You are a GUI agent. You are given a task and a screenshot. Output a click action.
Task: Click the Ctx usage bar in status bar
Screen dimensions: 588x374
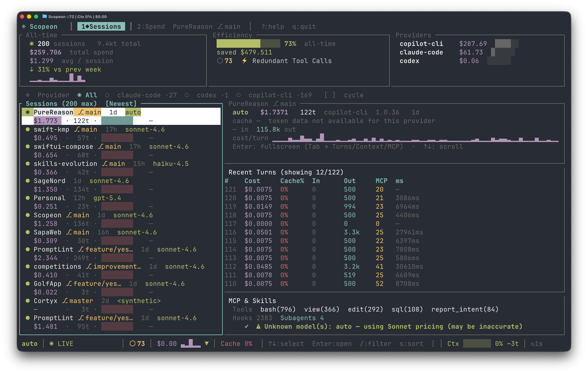coord(477,343)
